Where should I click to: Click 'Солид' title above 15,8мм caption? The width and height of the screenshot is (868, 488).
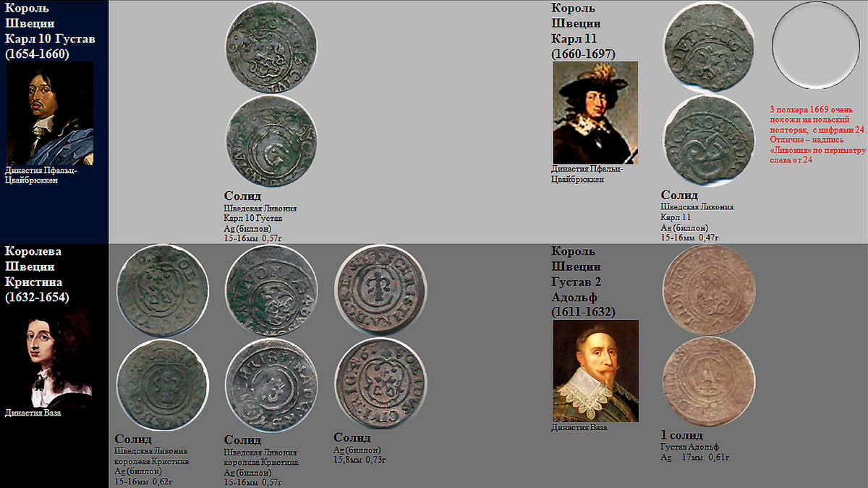coord(352,437)
